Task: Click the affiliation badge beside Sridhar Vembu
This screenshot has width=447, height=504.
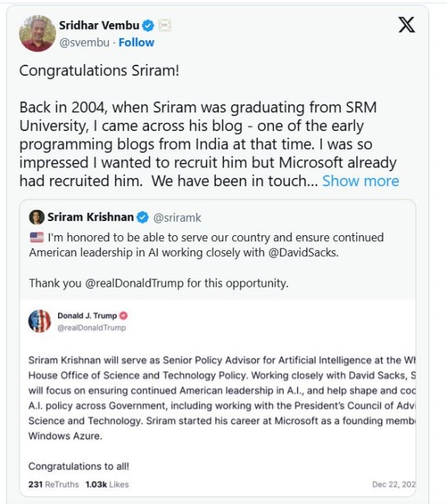Action: point(165,25)
